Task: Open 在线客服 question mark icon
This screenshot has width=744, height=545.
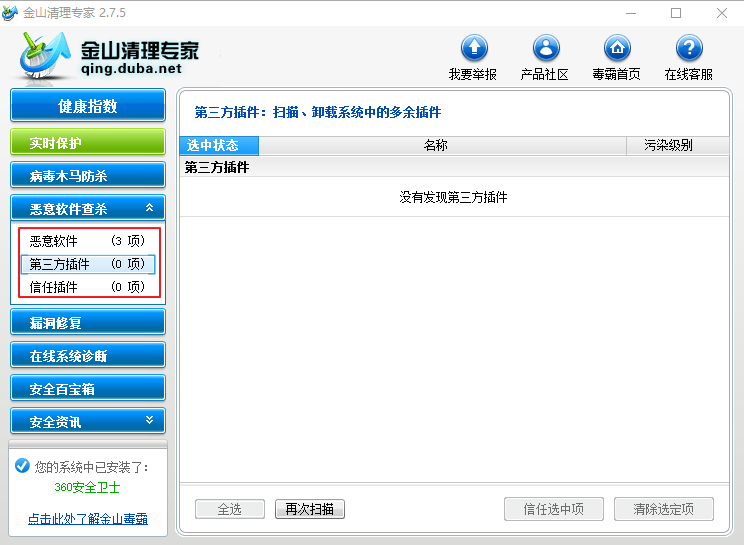Action: tap(689, 48)
